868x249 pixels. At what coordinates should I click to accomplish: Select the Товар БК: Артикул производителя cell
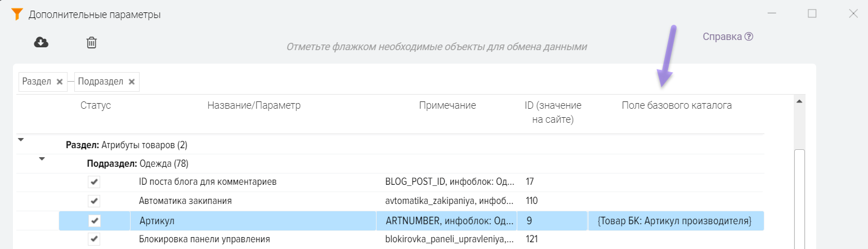[674, 221]
